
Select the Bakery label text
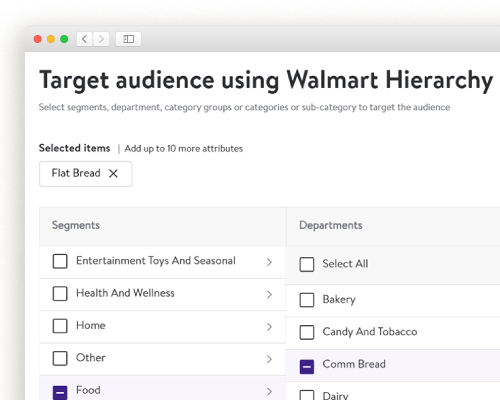coord(339,299)
